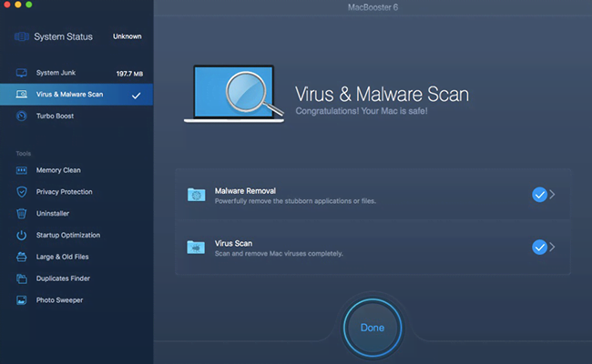This screenshot has width=592, height=364.
Task: Click the Unknown status label
Action: coord(128,36)
